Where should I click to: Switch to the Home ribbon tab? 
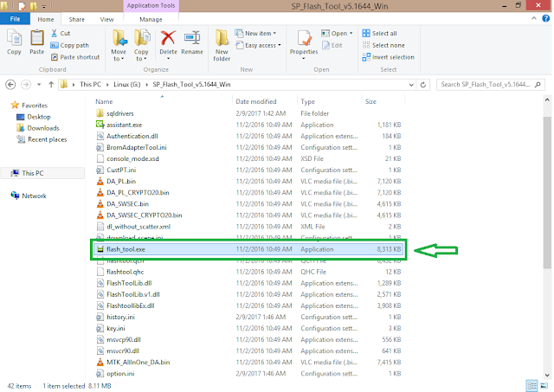coord(46,19)
